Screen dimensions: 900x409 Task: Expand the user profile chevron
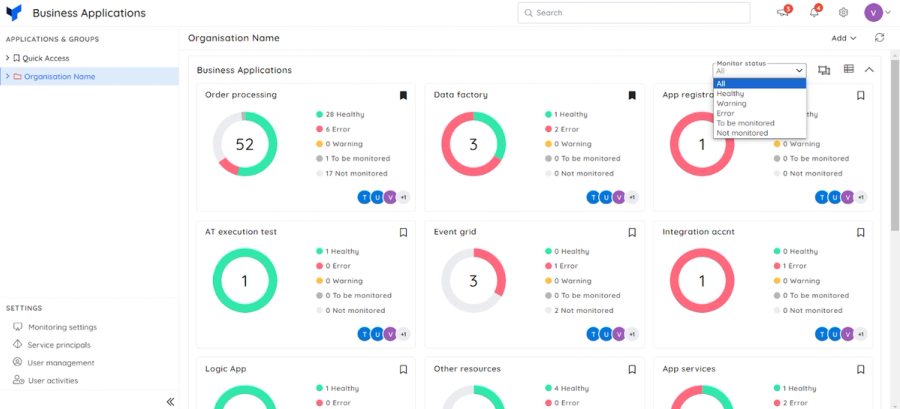tap(889, 13)
